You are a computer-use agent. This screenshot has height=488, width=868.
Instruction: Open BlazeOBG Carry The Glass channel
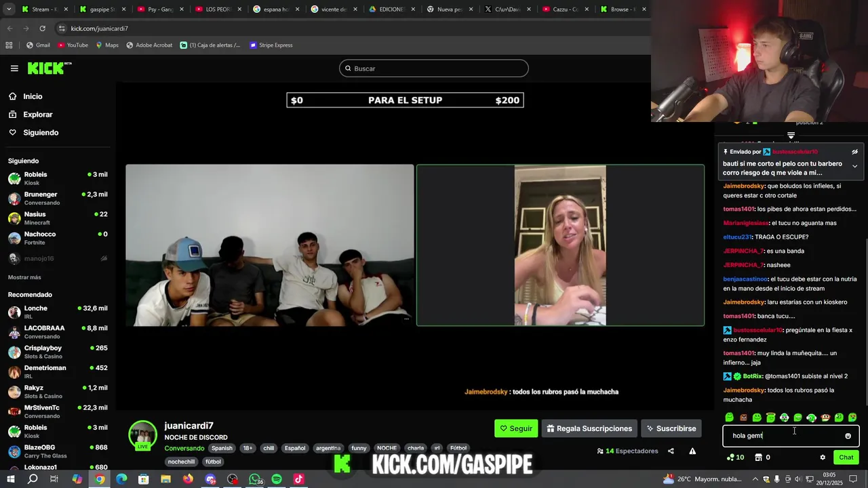pos(58,451)
